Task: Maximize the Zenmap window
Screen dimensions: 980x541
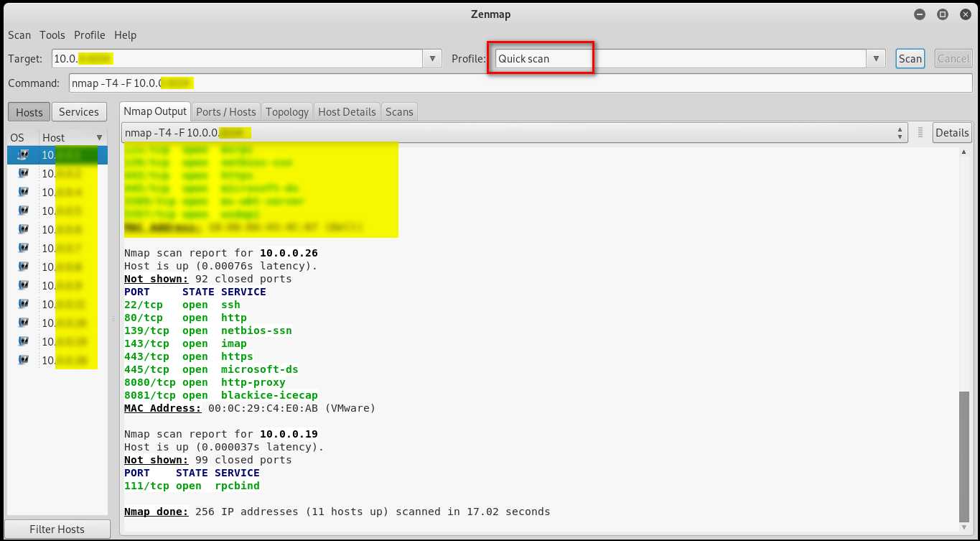Action: pos(943,14)
